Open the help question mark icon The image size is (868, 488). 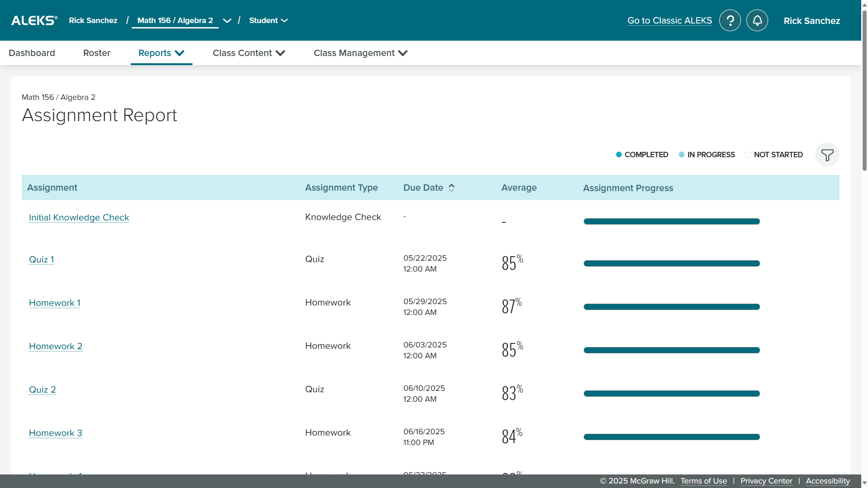click(730, 20)
